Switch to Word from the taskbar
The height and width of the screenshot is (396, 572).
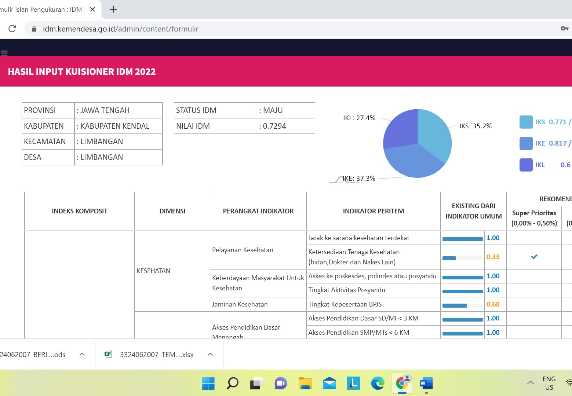point(426,383)
